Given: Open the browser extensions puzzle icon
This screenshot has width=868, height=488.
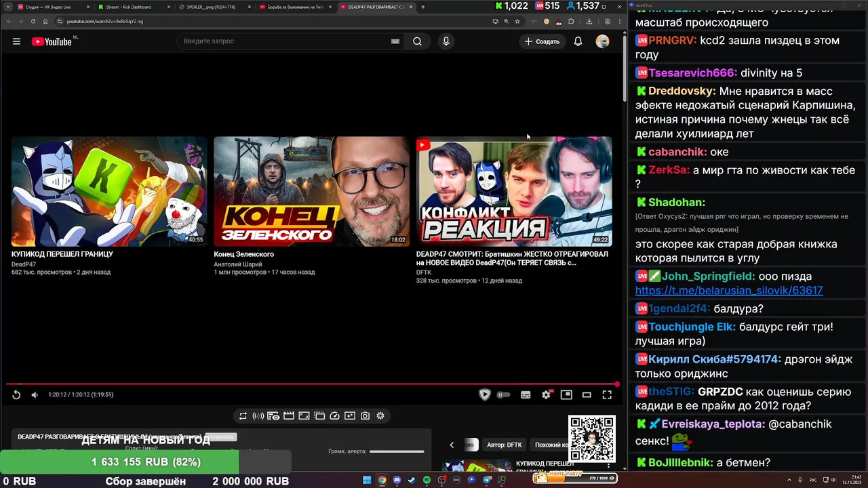Looking at the screenshot, I should pos(571,21).
